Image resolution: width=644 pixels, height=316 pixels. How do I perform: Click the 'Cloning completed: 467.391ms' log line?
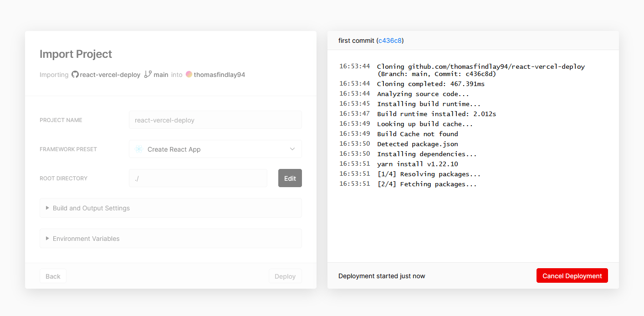(x=431, y=84)
